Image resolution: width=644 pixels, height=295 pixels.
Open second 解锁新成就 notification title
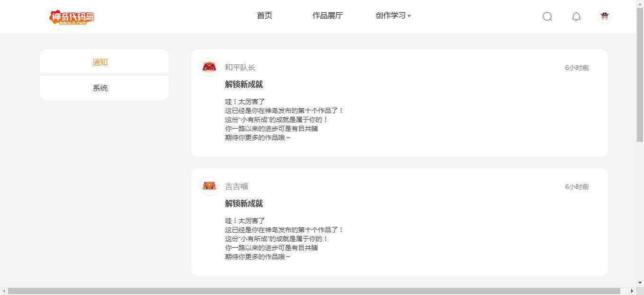(x=244, y=204)
